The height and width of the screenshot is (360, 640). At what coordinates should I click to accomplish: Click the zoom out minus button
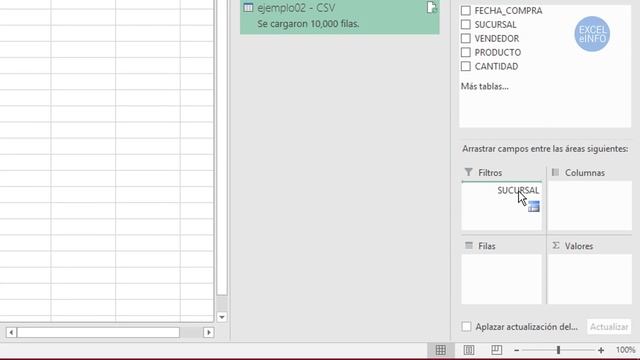pos(516,350)
